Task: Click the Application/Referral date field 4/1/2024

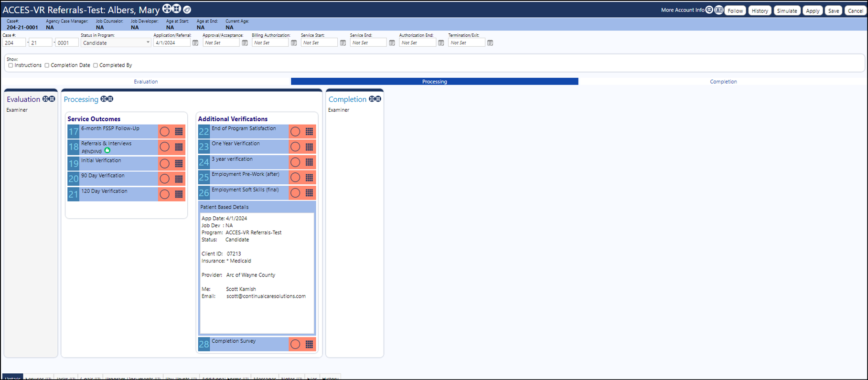Action: coord(172,43)
